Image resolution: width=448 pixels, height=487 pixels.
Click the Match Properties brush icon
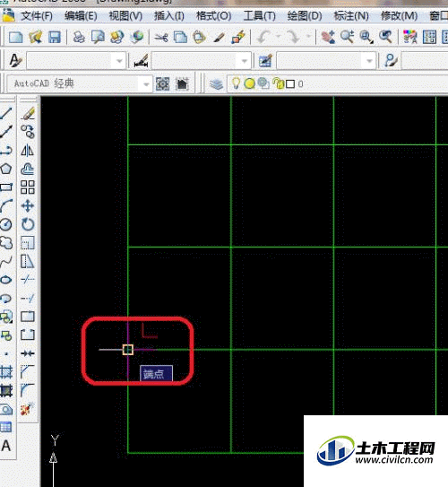219,38
